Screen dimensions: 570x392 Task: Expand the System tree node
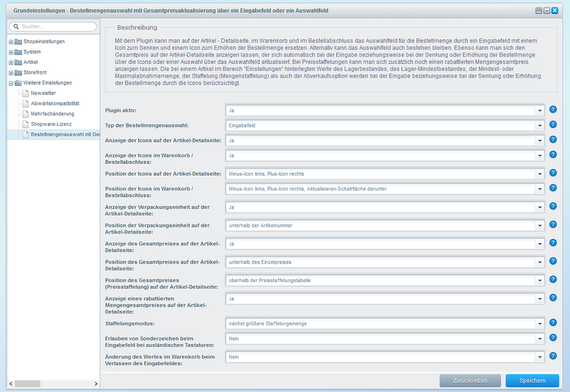pos(11,52)
